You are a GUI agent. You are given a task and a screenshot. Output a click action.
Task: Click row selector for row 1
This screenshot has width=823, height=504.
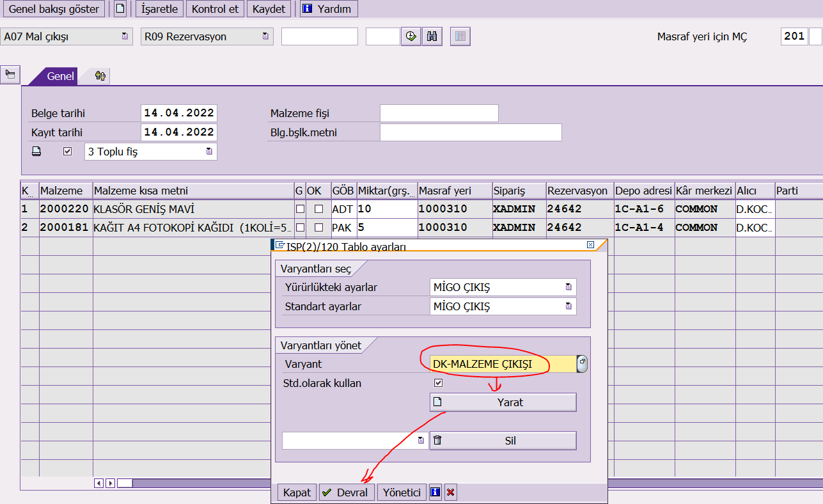click(x=29, y=209)
